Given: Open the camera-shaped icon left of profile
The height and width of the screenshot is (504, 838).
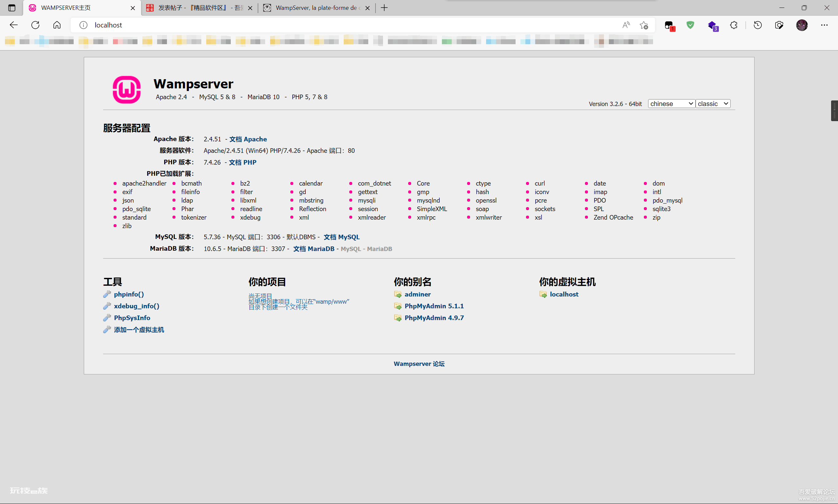Looking at the screenshot, I should tap(779, 25).
